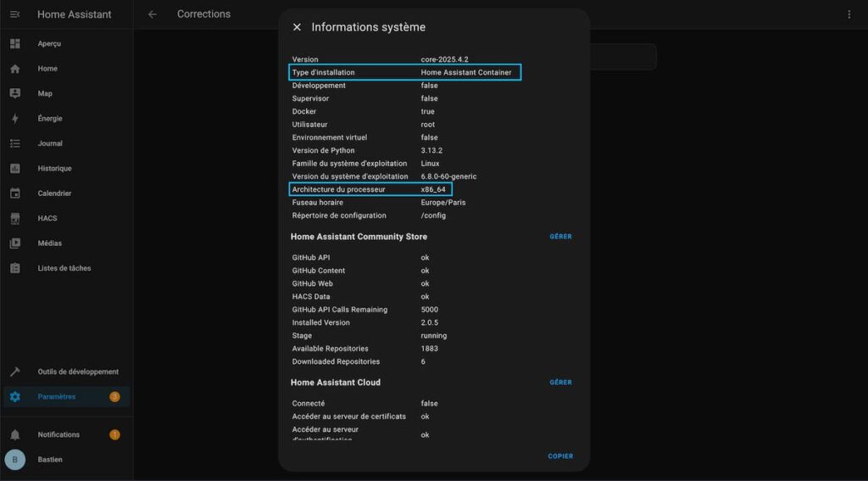Select Listes de tâches in the sidebar
The width and height of the screenshot is (868, 481).
[64, 268]
